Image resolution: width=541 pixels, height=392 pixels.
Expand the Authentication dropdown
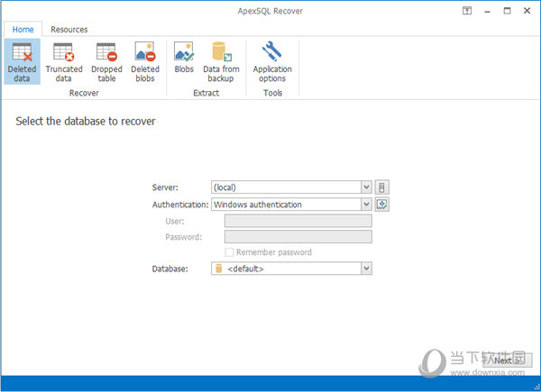point(366,205)
